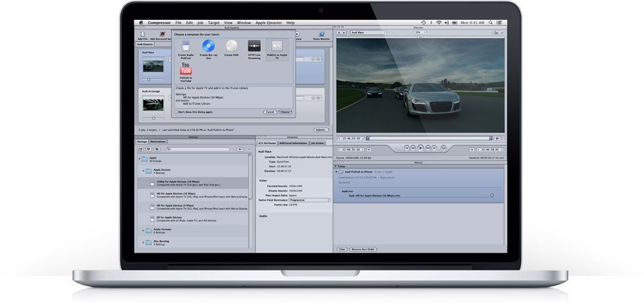644x308 pixels.
Task: Open the Notification Center list icon
Action: click(x=499, y=22)
